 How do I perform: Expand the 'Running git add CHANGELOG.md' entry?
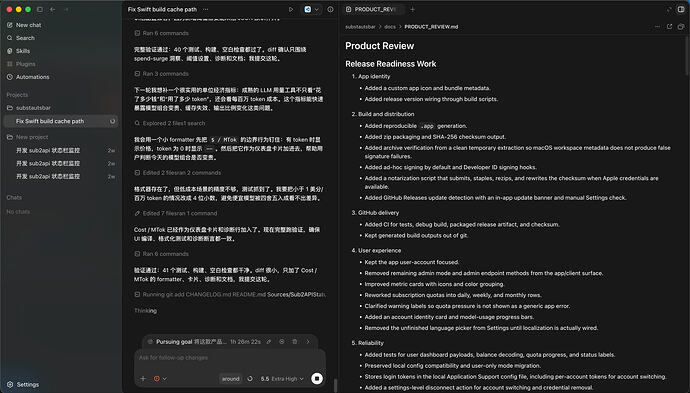(x=230, y=294)
